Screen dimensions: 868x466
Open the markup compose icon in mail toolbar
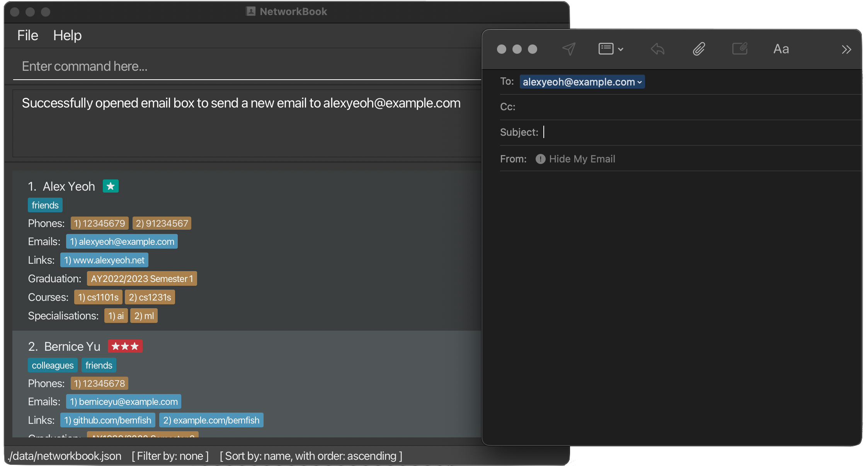coord(740,49)
